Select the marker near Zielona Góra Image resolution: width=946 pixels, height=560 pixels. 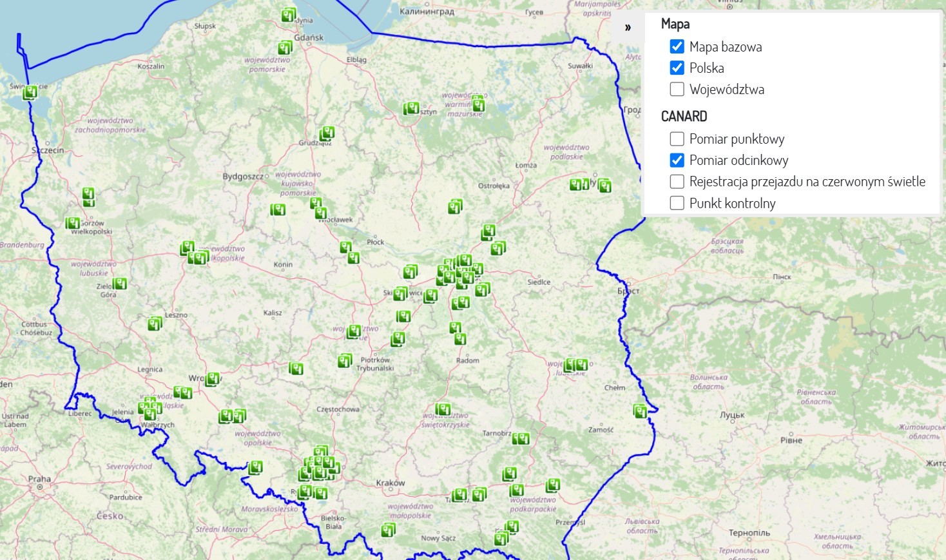click(120, 283)
